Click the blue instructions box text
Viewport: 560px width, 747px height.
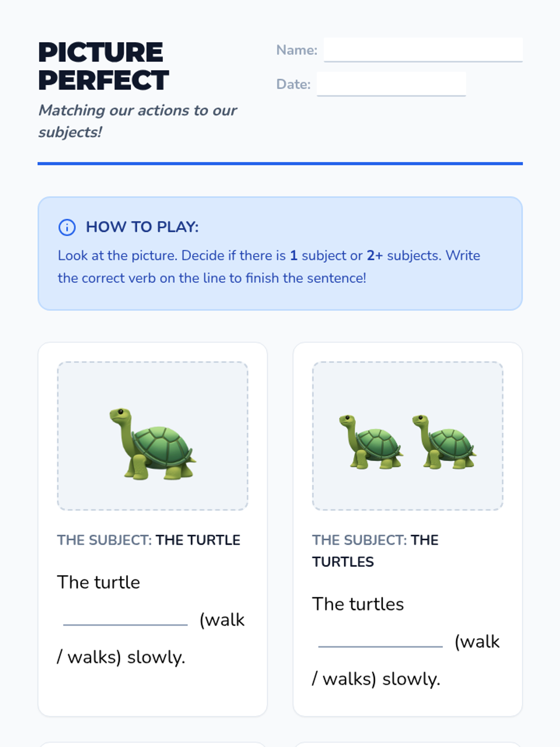[268, 267]
